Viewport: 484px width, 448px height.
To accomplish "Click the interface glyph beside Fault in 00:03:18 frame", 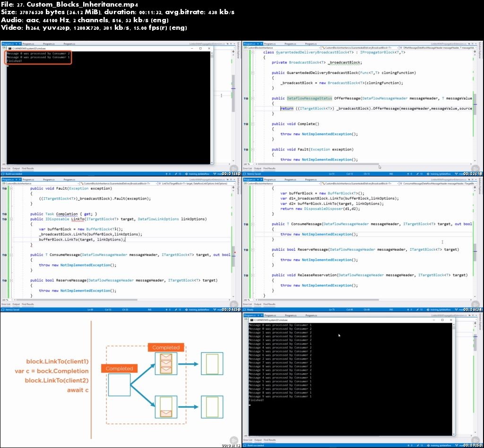I will (x=246, y=149).
